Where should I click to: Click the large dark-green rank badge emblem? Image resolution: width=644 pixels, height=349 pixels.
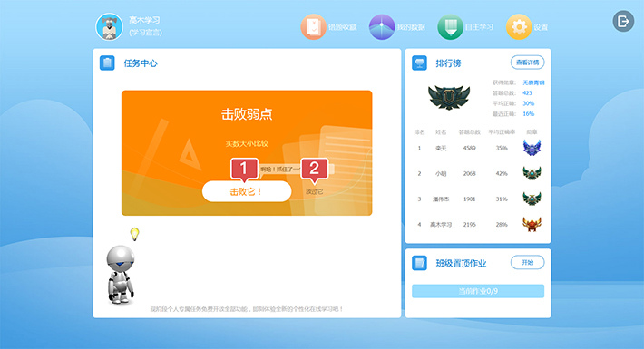[x=449, y=97]
